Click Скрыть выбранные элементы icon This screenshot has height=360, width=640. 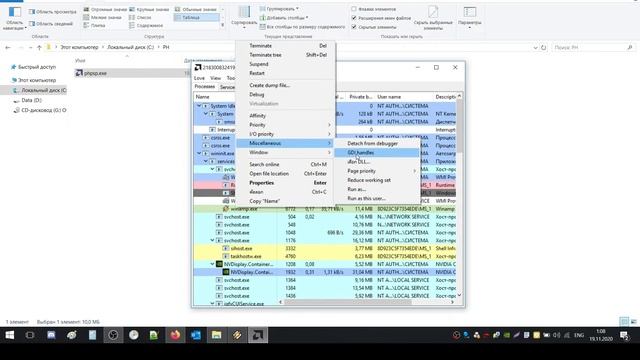click(x=433, y=12)
